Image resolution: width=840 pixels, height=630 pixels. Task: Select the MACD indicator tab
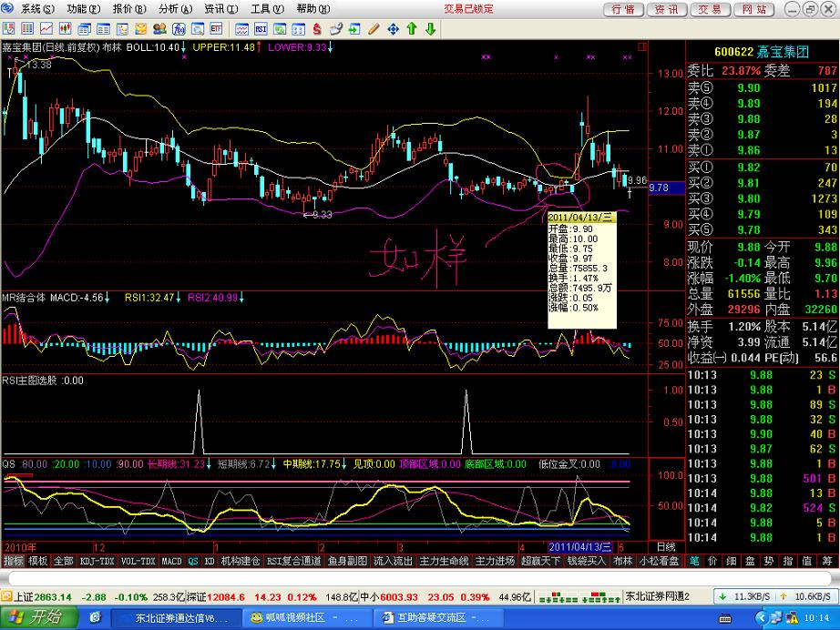[171, 561]
